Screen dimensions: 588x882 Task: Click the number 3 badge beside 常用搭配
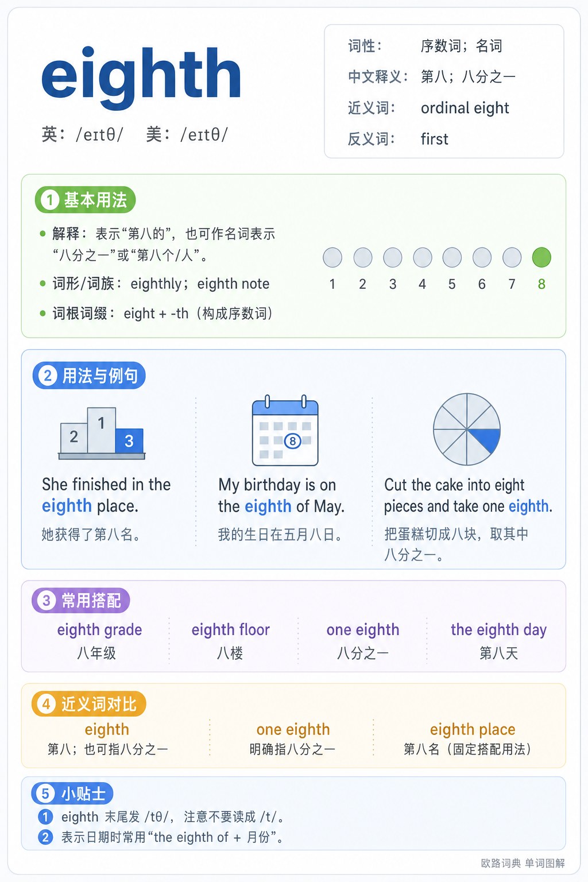tap(47, 601)
